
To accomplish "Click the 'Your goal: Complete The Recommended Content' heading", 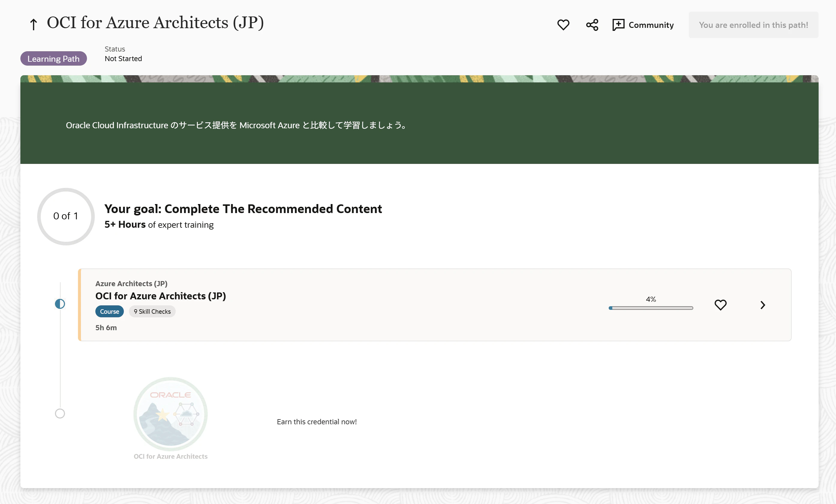I will pyautogui.click(x=243, y=209).
